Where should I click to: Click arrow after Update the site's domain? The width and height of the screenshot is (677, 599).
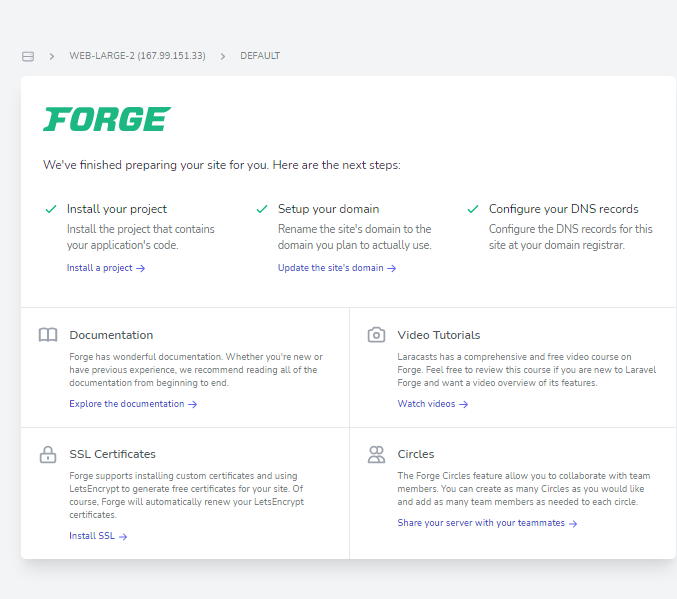392,268
